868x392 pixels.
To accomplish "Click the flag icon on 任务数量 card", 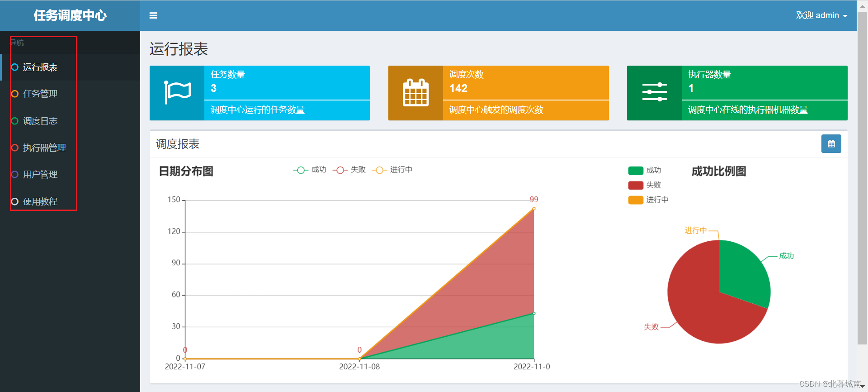I will point(177,92).
